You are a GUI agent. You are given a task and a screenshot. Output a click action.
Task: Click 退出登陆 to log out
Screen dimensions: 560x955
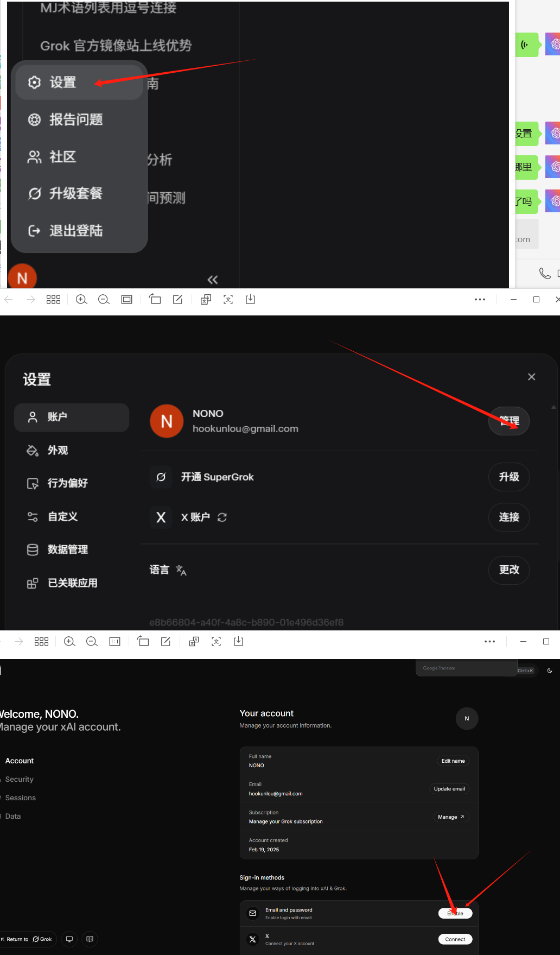76,231
